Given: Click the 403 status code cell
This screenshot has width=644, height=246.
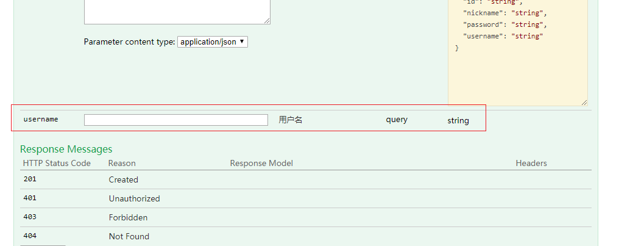Looking at the screenshot, I should pos(30,217).
